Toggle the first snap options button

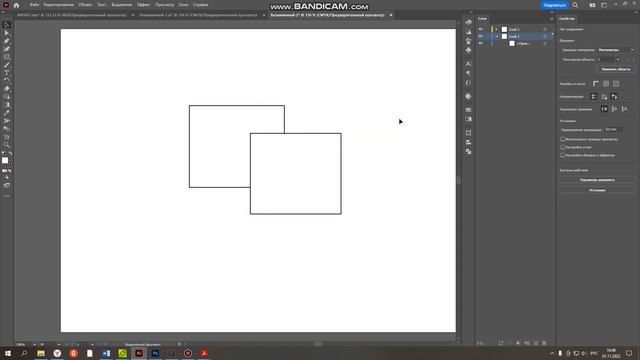(604, 109)
